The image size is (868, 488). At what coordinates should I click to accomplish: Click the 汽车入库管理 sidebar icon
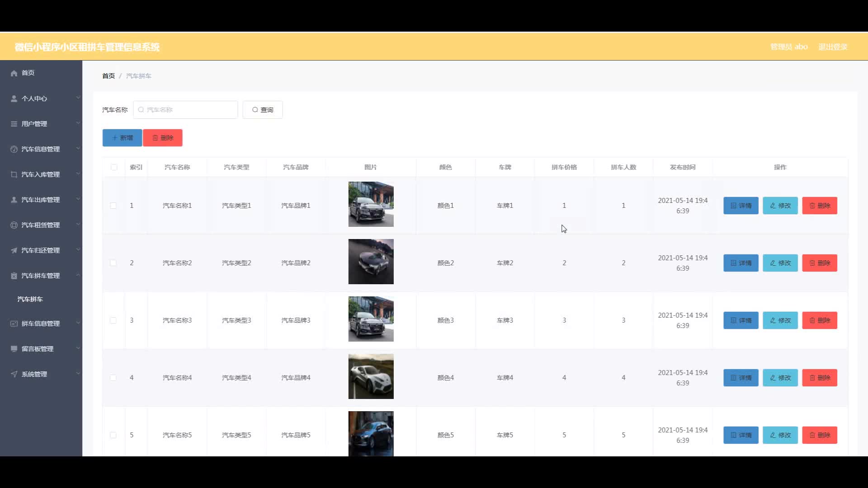coord(14,174)
